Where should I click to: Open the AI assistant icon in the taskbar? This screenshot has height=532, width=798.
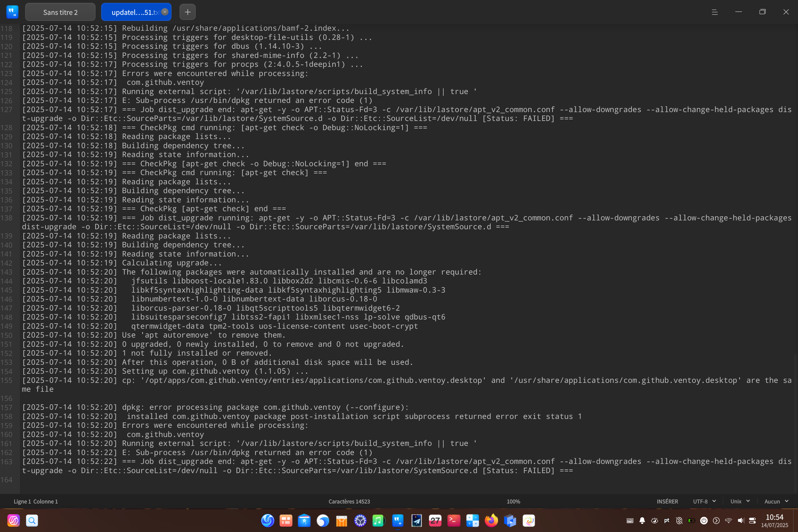click(14, 520)
